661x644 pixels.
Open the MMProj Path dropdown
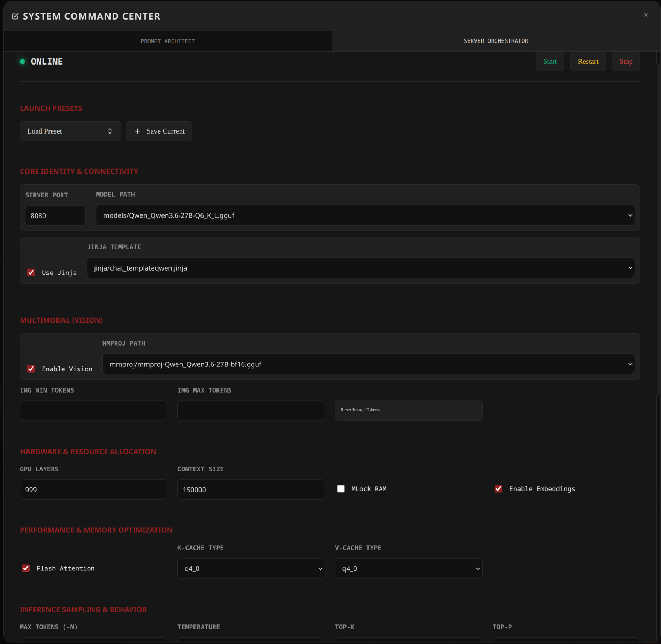[368, 364]
